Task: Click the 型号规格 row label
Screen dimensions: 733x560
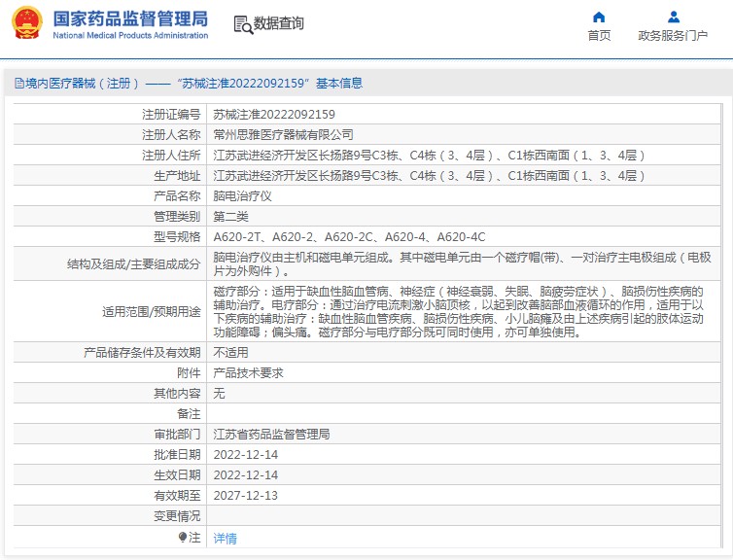Action: pyautogui.click(x=177, y=237)
